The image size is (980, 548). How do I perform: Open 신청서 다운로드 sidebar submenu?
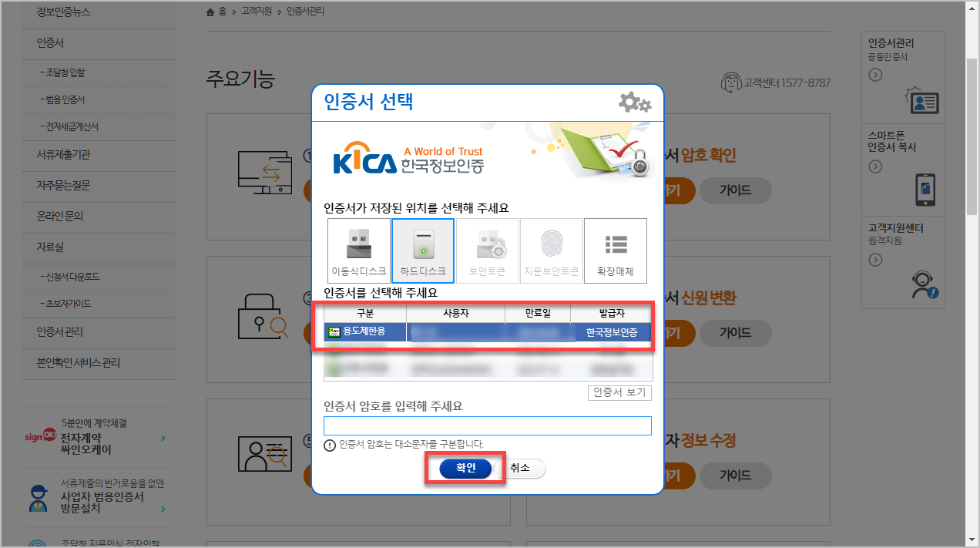[70, 276]
